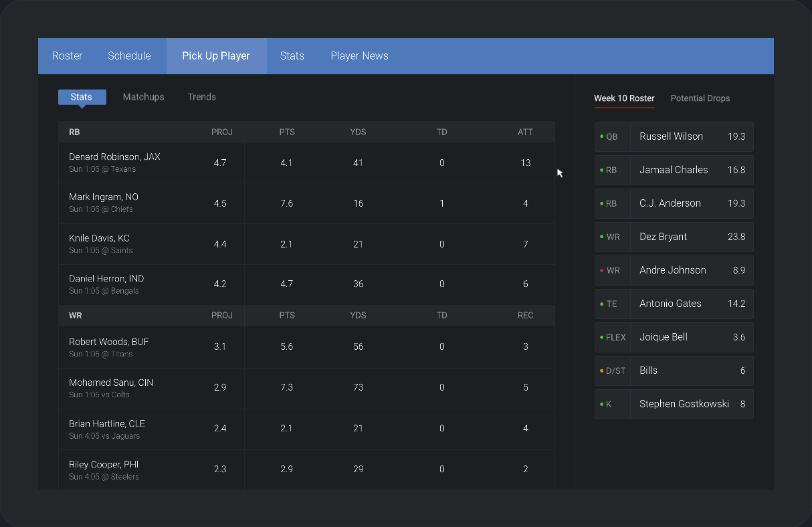The width and height of the screenshot is (812, 527).
Task: Click Andre Johnson's 8.9 points value
Action: tap(738, 270)
